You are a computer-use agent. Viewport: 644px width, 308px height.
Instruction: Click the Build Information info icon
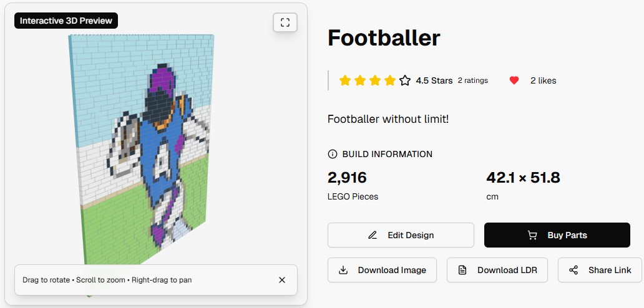[333, 154]
